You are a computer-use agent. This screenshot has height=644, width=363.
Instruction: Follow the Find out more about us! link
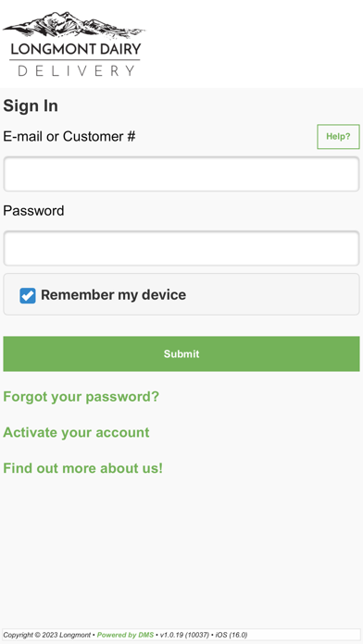[82, 468]
